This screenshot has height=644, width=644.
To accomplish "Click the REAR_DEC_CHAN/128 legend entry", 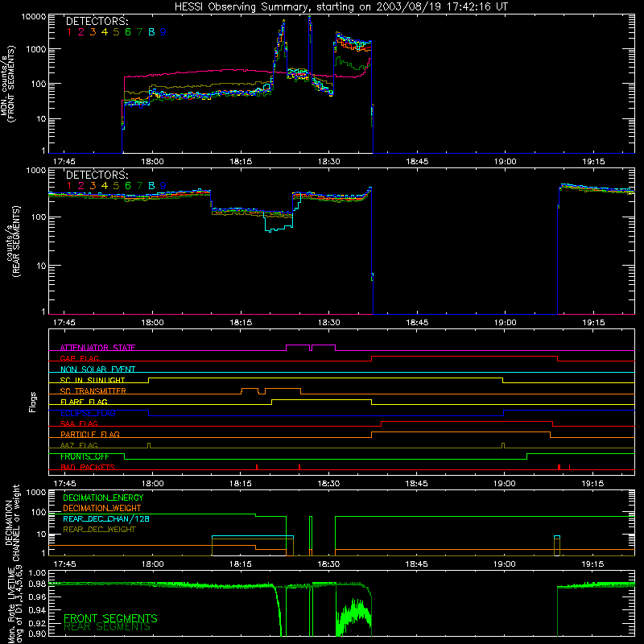I will click(x=106, y=519).
